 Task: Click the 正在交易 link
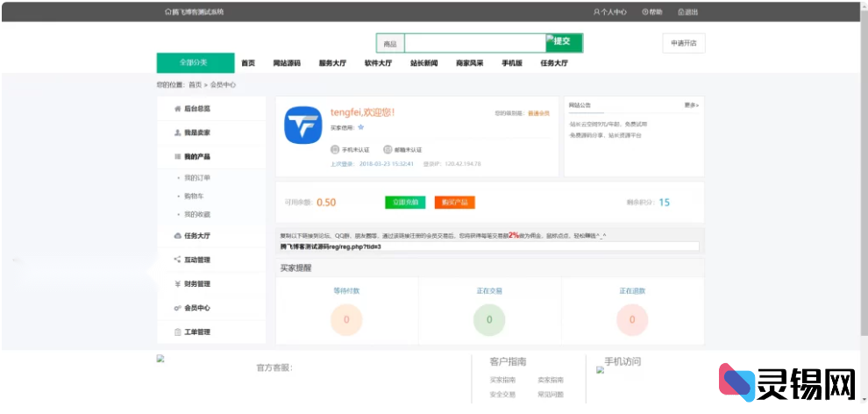(x=489, y=290)
